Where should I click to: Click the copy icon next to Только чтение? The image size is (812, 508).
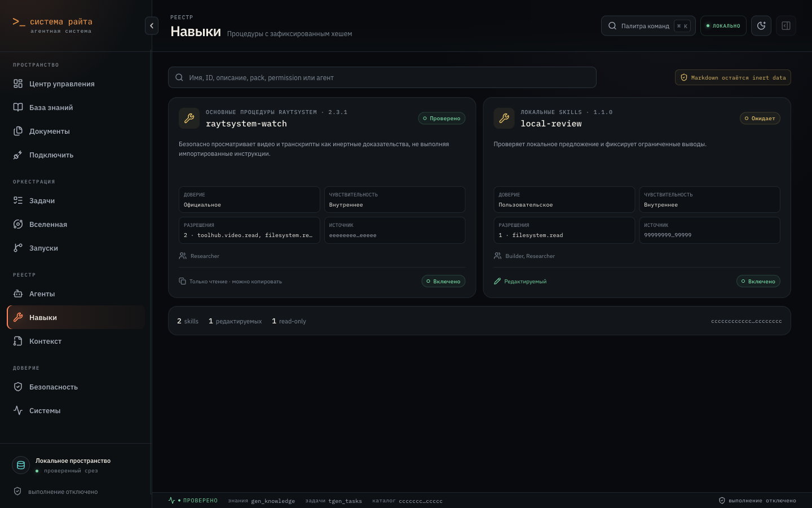coord(182,281)
